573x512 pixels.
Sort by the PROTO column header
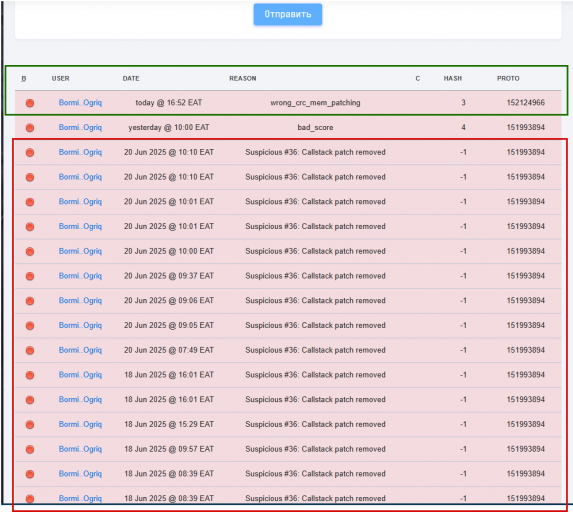coord(508,79)
